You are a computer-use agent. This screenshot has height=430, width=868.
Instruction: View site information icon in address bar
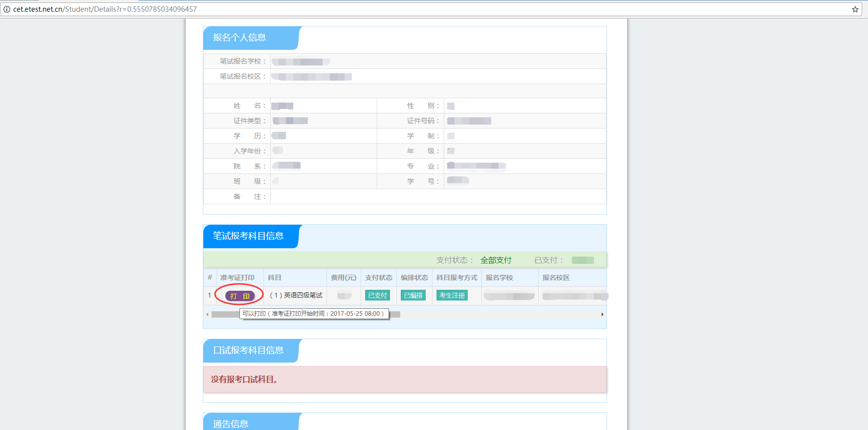(7, 9)
